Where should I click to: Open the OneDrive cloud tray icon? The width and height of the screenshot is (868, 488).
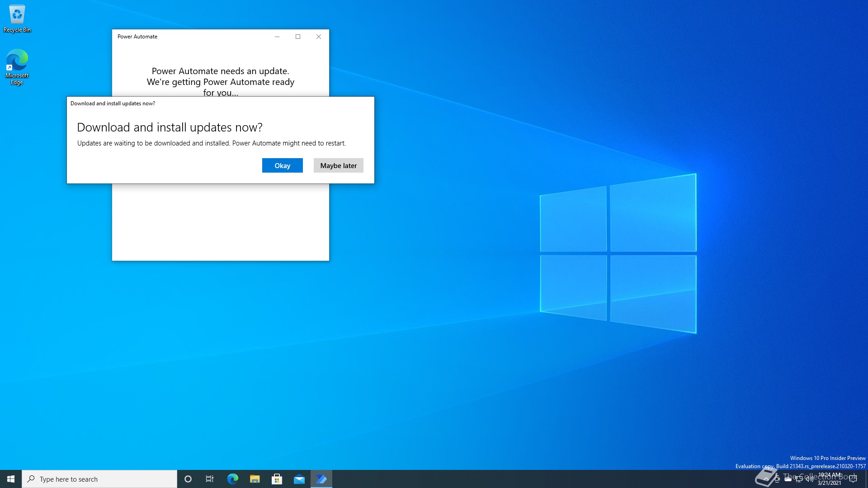click(x=788, y=479)
